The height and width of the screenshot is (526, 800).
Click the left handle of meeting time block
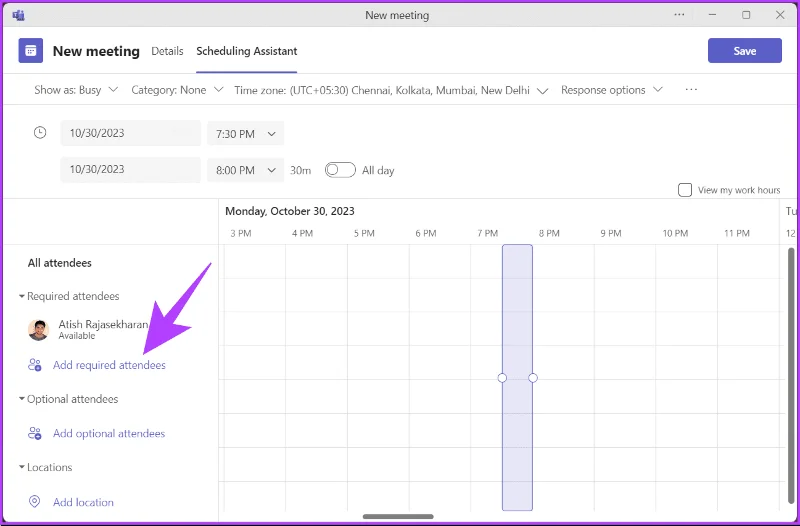click(x=502, y=378)
